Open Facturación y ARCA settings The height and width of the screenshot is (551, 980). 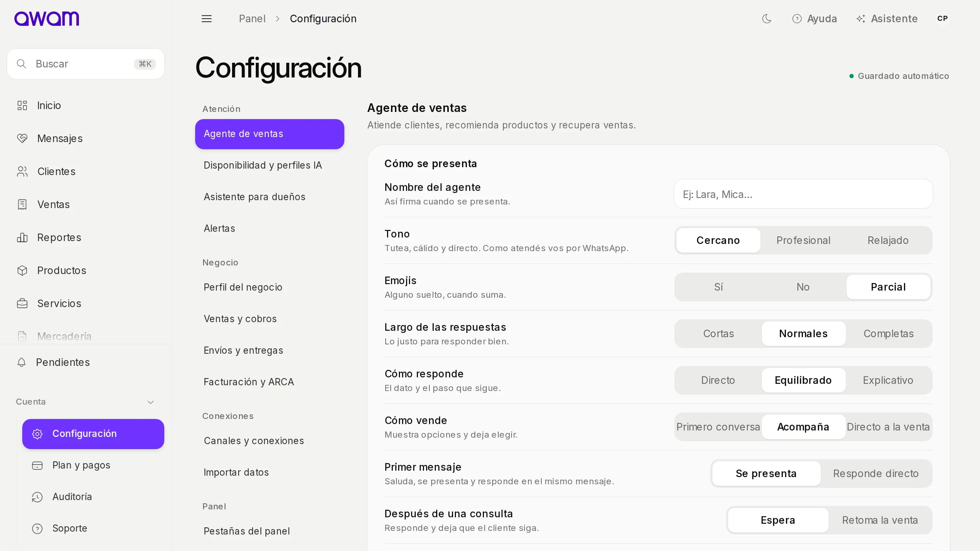click(x=269, y=382)
